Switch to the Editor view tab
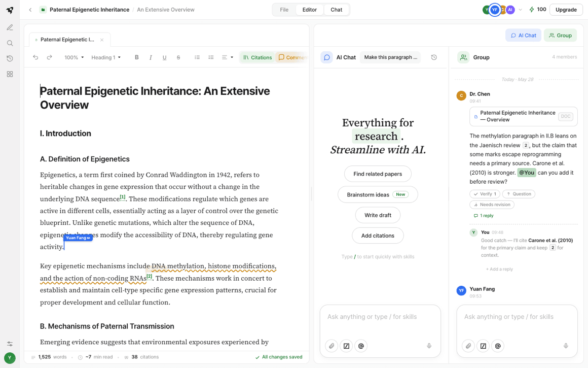This screenshot has width=588, height=368. pyautogui.click(x=309, y=10)
